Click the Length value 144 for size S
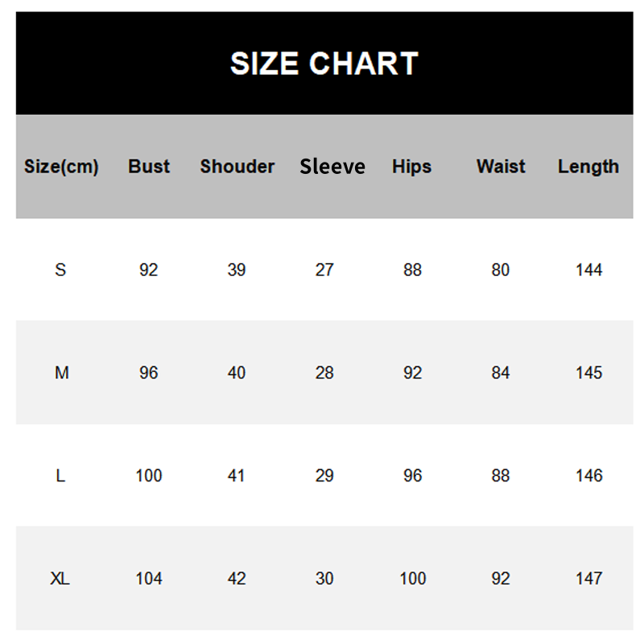The height and width of the screenshot is (644, 644). pyautogui.click(x=589, y=270)
